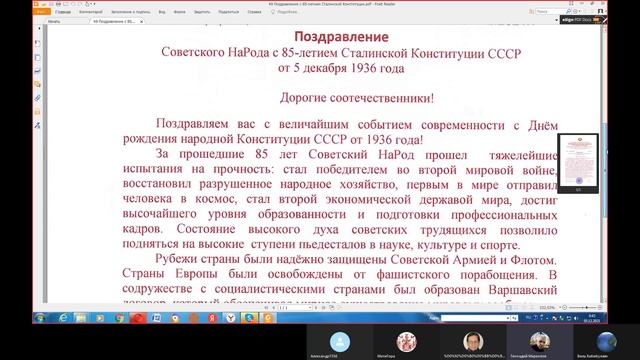The height and width of the screenshot is (360, 640).
Task: Adjust the zoom level slider
Action: [582, 307]
